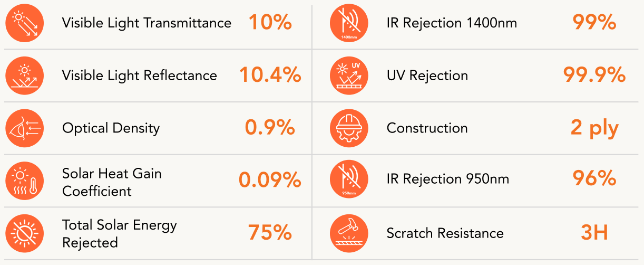Select the 99.9% UV rejection value
Image resolution: width=644 pixels, height=265 pixels.
594,75
